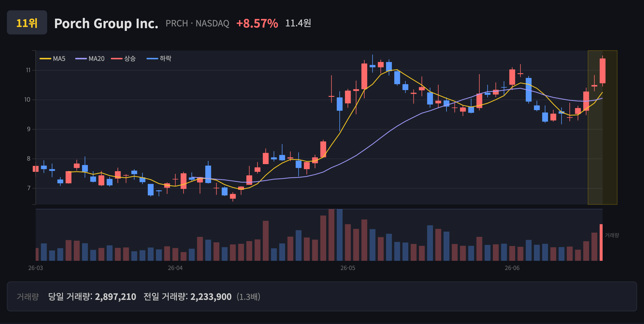The image size is (644, 324).
Task: Click the 26-05 date axis label
Action: (348, 268)
